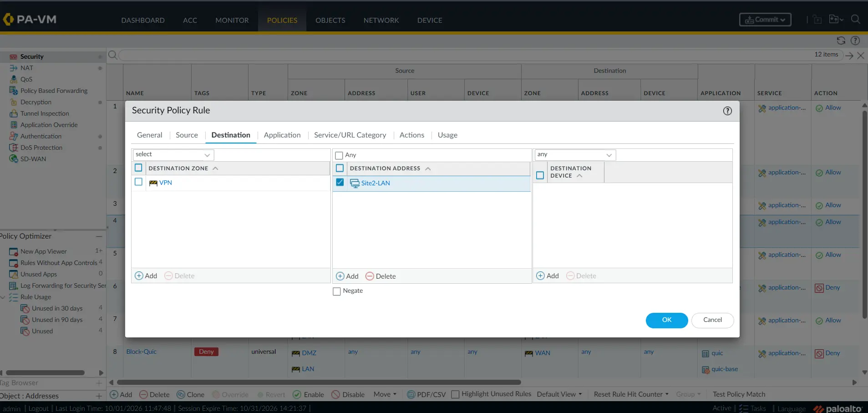
Task: Clone the selected rule from the bottom toolbar
Action: pyautogui.click(x=190, y=395)
